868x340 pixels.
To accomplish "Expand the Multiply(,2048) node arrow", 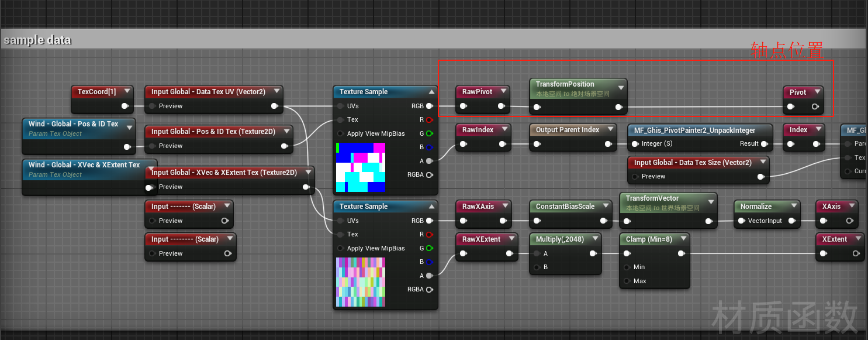I will click(595, 239).
